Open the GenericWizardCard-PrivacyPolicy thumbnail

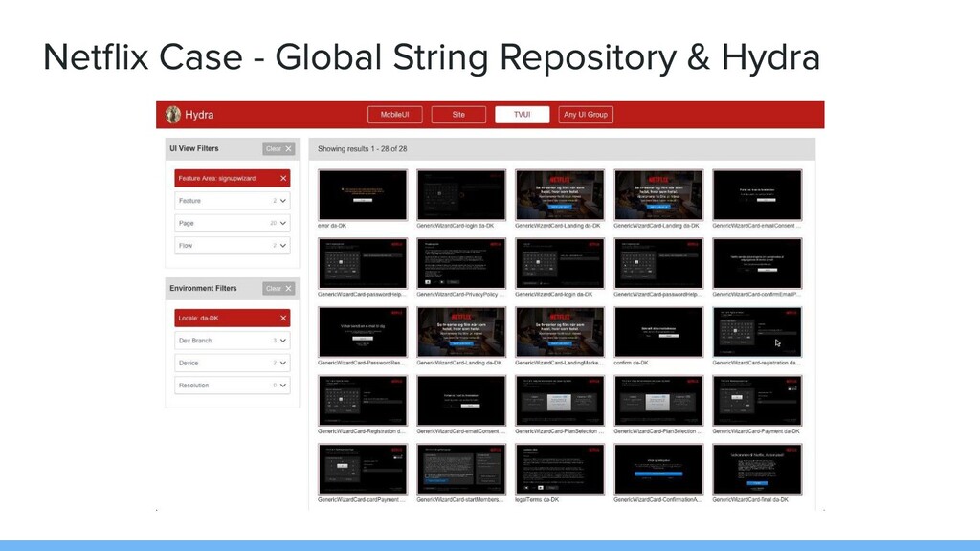point(461,264)
